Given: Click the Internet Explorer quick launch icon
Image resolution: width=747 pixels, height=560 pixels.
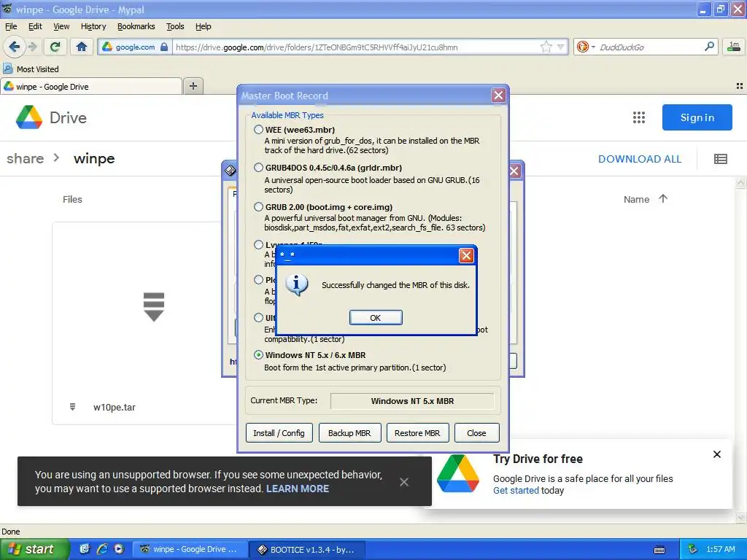Looking at the screenshot, I should point(102,549).
